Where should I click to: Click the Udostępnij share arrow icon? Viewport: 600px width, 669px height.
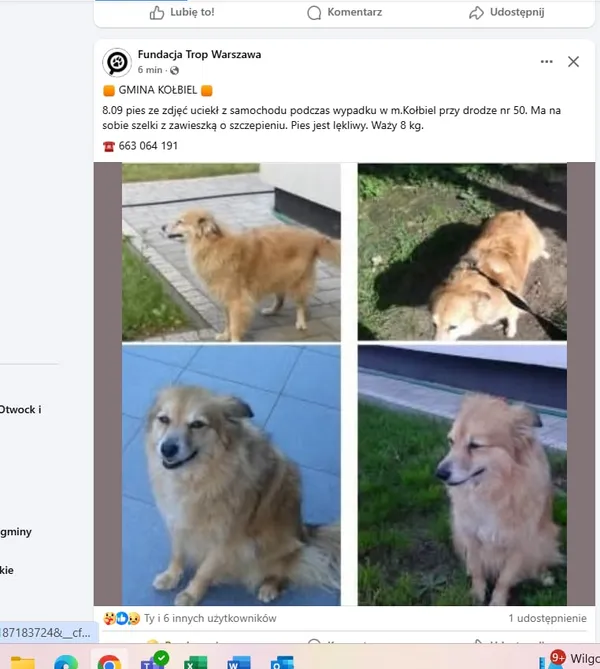coord(476,13)
